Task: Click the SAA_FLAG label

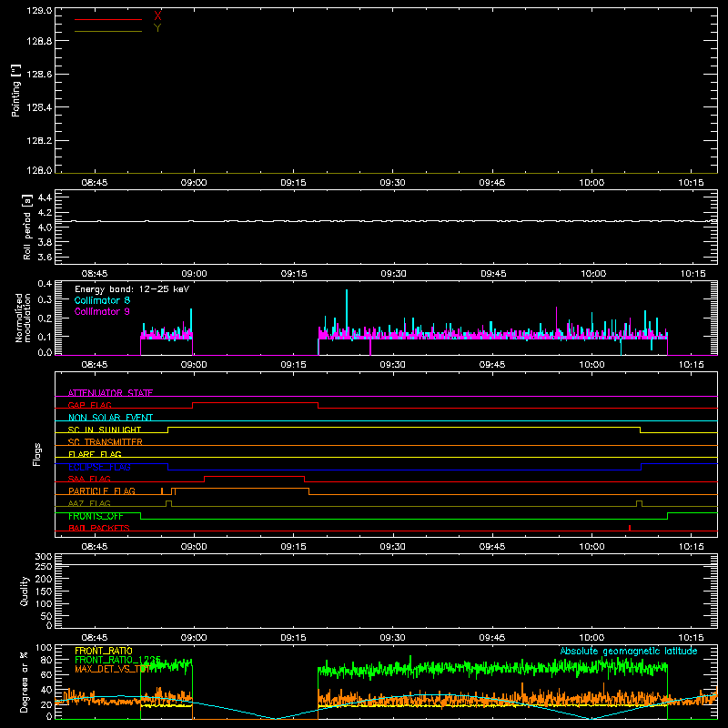Action: click(x=89, y=479)
